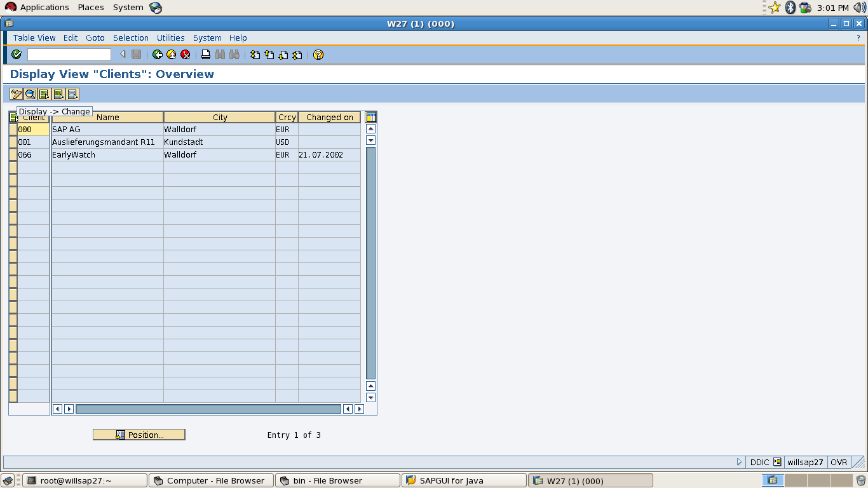This screenshot has width=868, height=488.
Task: Open the Table View menu
Action: pyautogui.click(x=34, y=37)
